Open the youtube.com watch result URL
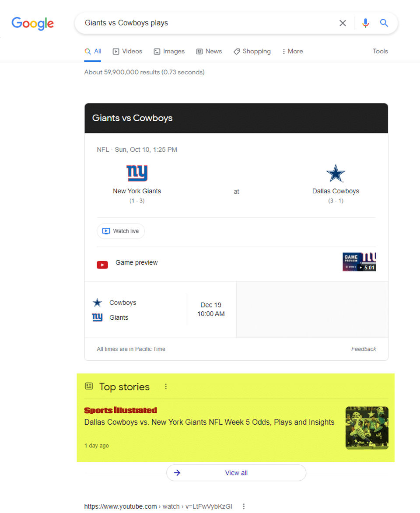This screenshot has height=513, width=420. click(x=158, y=506)
